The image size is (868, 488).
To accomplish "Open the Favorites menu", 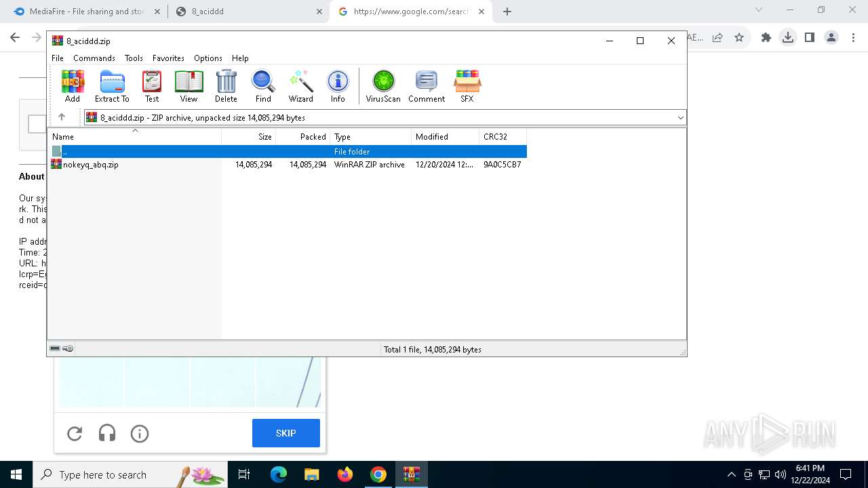I will tap(168, 58).
